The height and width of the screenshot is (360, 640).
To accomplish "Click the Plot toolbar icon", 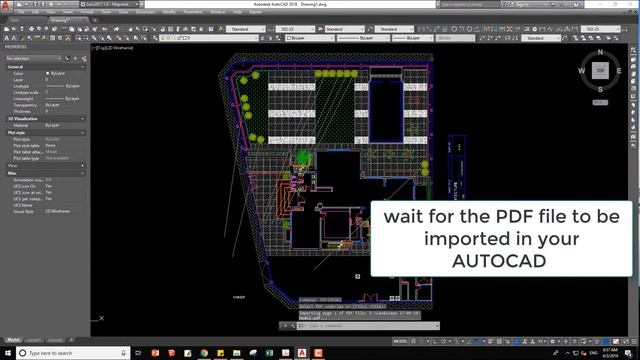I will coord(31,29).
